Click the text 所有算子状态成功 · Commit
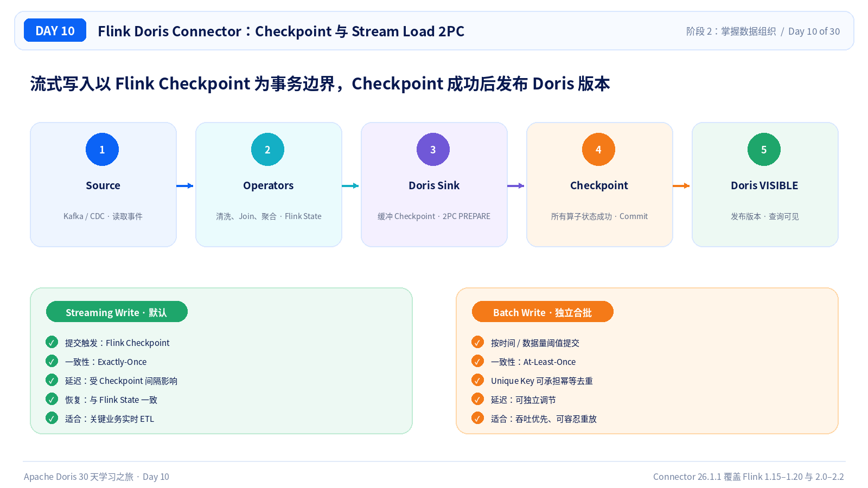 [x=599, y=216]
